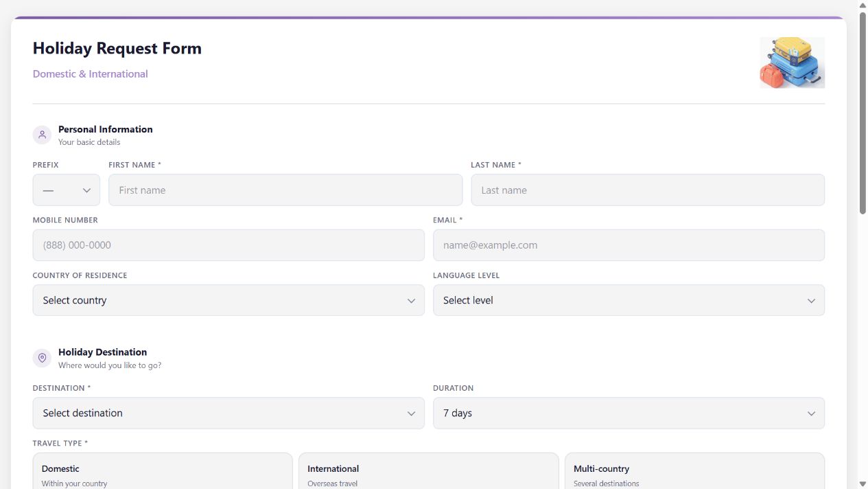Click the Last name input field

click(x=648, y=190)
